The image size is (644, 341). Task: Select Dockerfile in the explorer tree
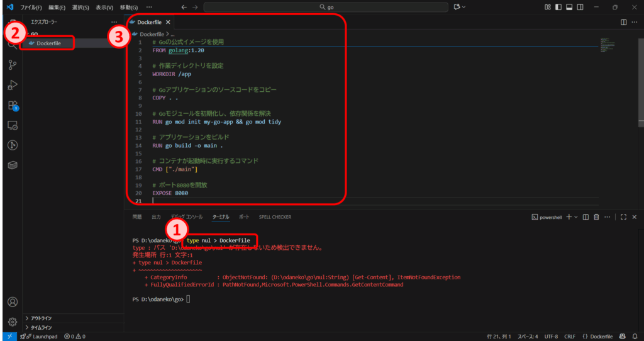(x=48, y=43)
